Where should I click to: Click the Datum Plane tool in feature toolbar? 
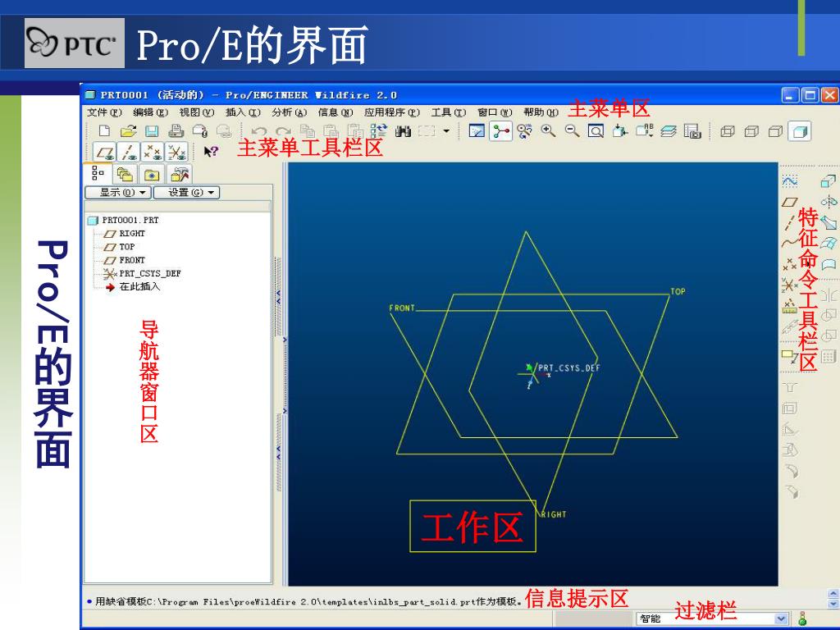coord(789,202)
